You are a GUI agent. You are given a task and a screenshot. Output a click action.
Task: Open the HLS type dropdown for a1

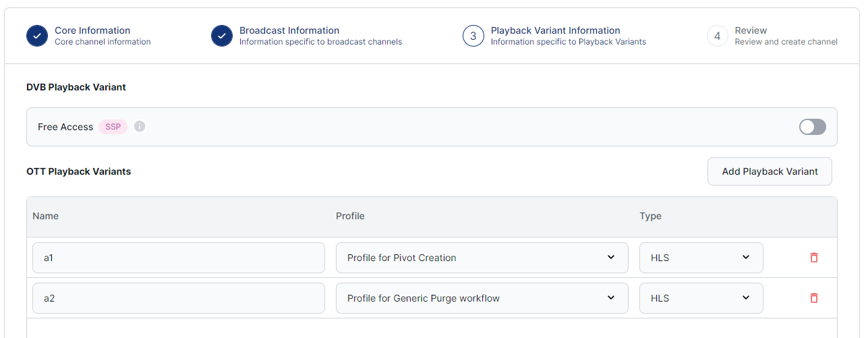pos(701,258)
